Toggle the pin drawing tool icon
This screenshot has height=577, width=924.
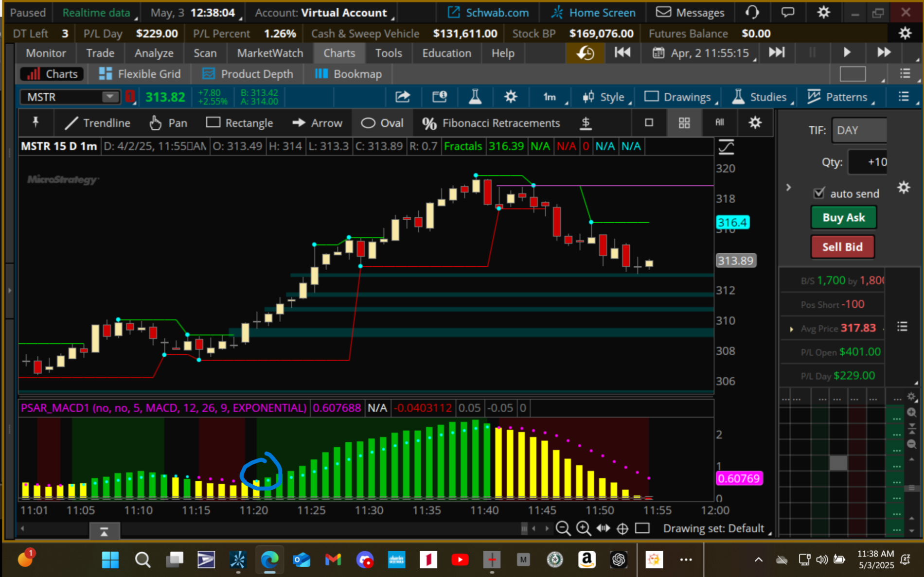36,122
